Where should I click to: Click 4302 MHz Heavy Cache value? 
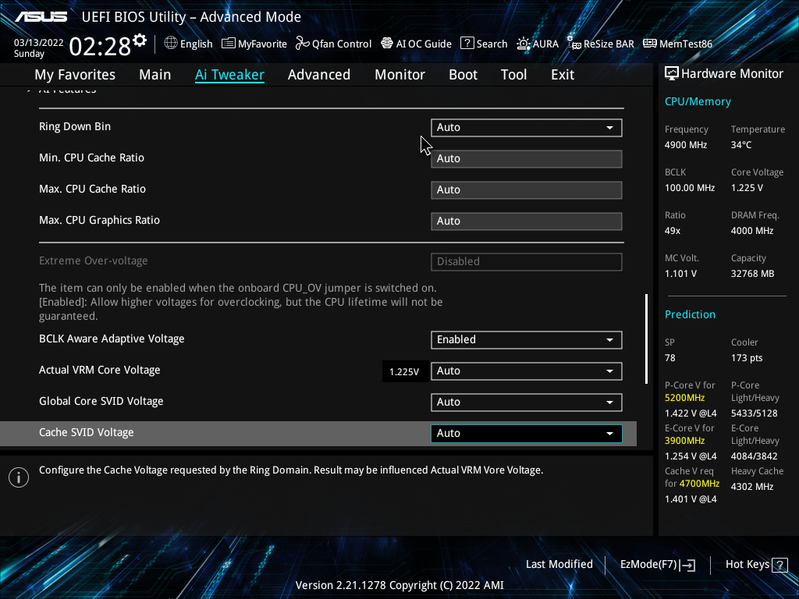(752, 486)
